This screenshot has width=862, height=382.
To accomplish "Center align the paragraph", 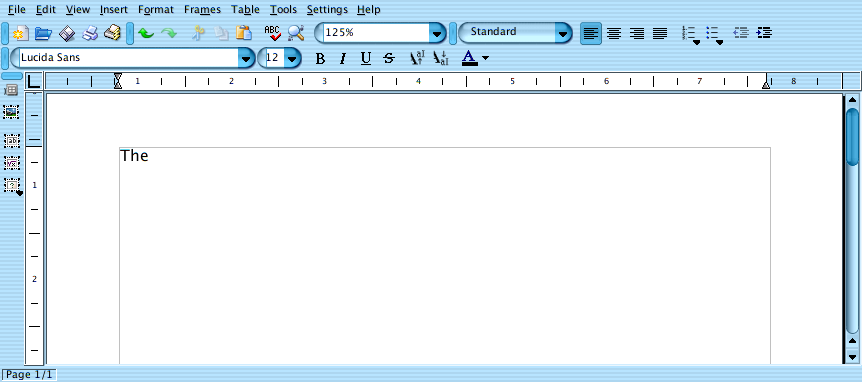I will (x=614, y=34).
